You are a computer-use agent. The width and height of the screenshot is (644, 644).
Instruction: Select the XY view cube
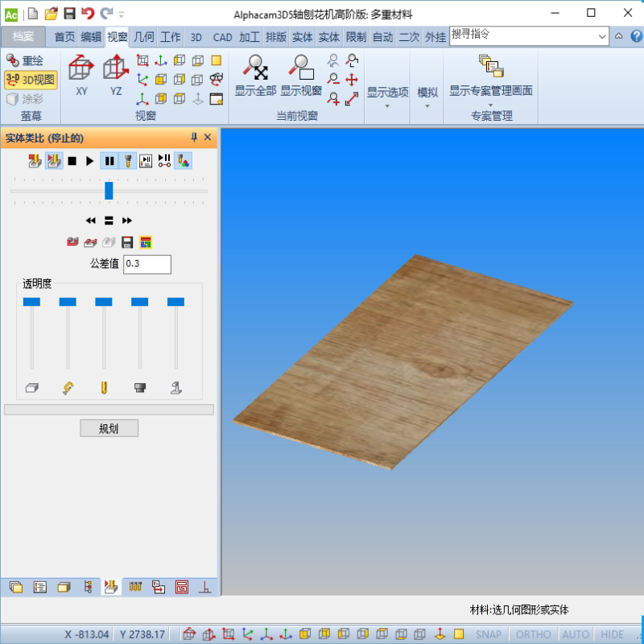click(81, 75)
